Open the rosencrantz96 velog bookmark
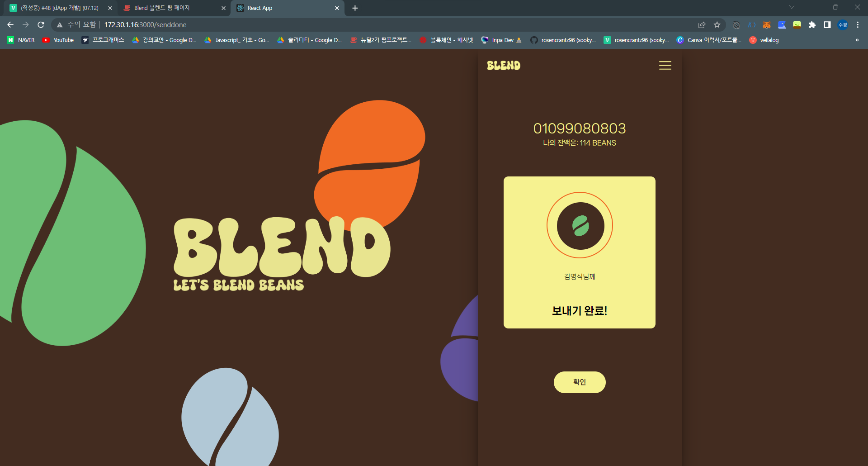Image resolution: width=868 pixels, height=466 pixels. (637, 40)
